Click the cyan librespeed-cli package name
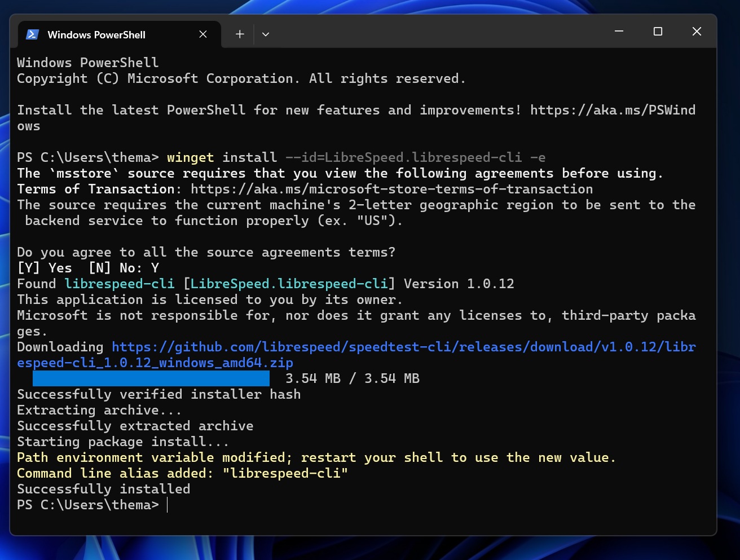This screenshot has height=560, width=740. pyautogui.click(x=120, y=284)
